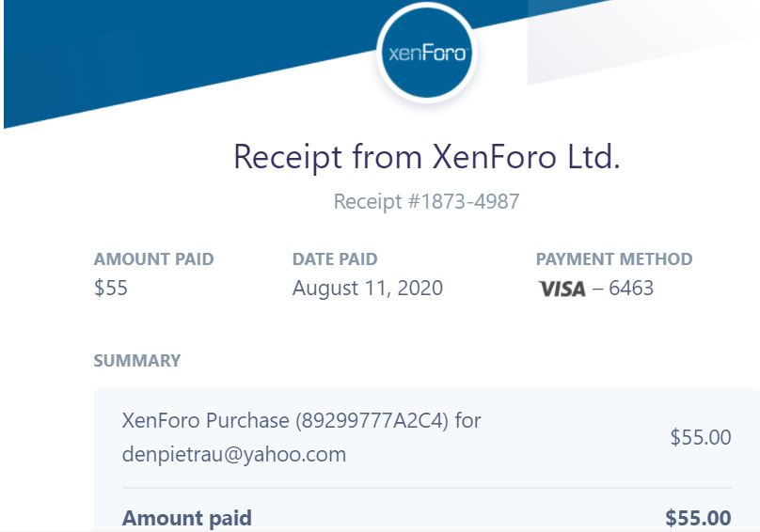Click the divider line above Amount paid
760x532 pixels.
[x=426, y=488]
